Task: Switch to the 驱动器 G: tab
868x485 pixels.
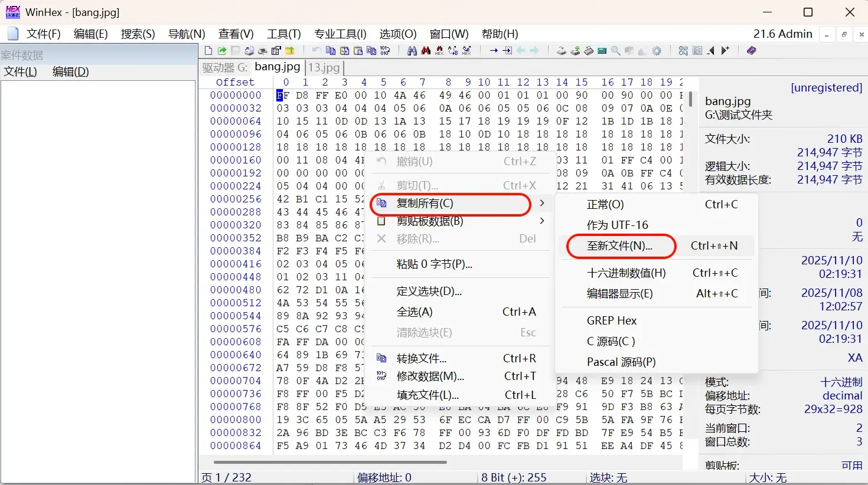Action: click(225, 67)
